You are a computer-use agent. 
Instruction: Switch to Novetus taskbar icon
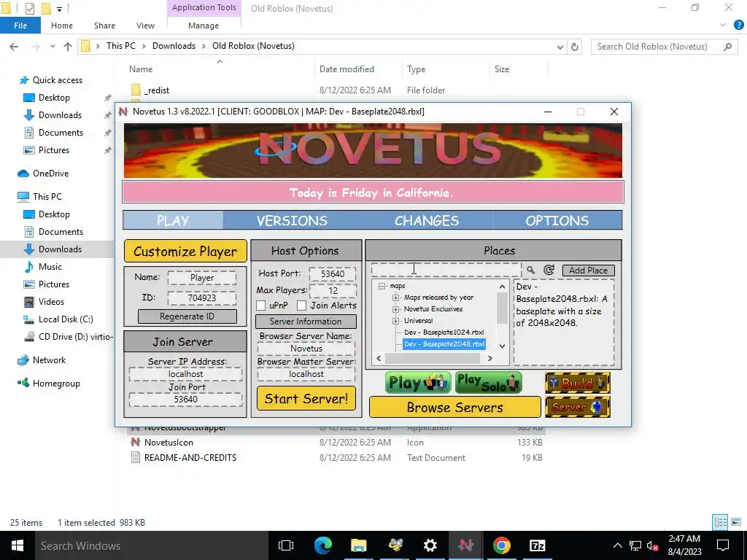tap(466, 545)
